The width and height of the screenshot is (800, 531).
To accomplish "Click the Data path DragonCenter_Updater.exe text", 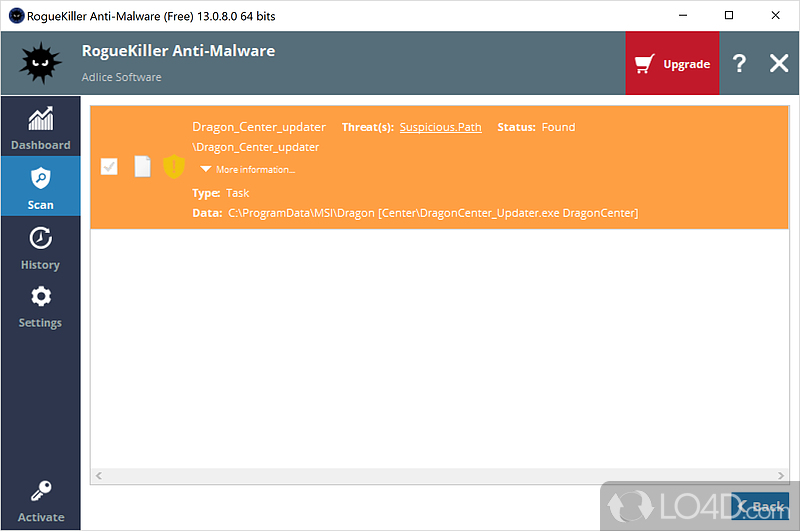I will coord(415,213).
